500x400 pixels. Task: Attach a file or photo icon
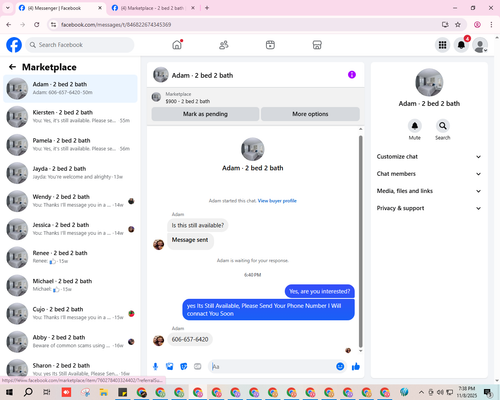(170, 367)
